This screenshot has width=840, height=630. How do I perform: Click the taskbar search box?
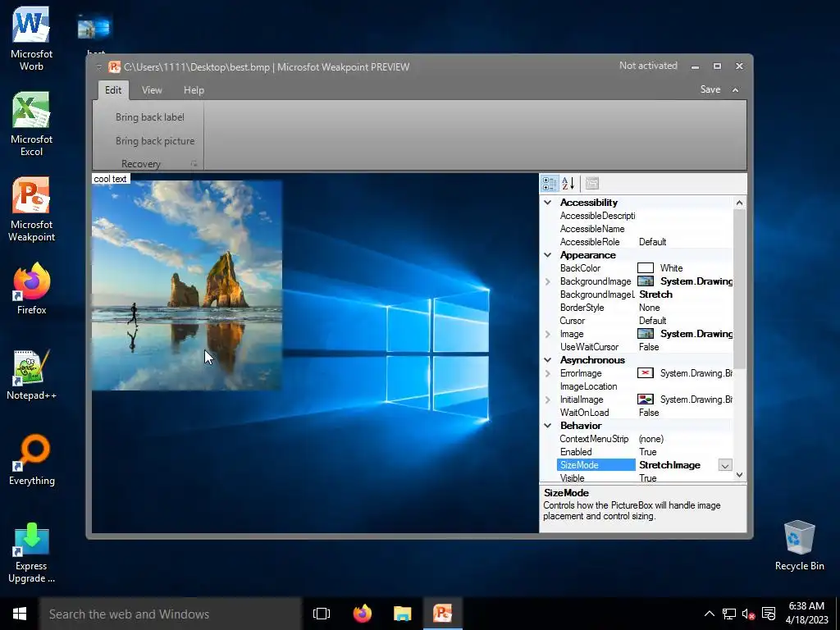tap(171, 614)
